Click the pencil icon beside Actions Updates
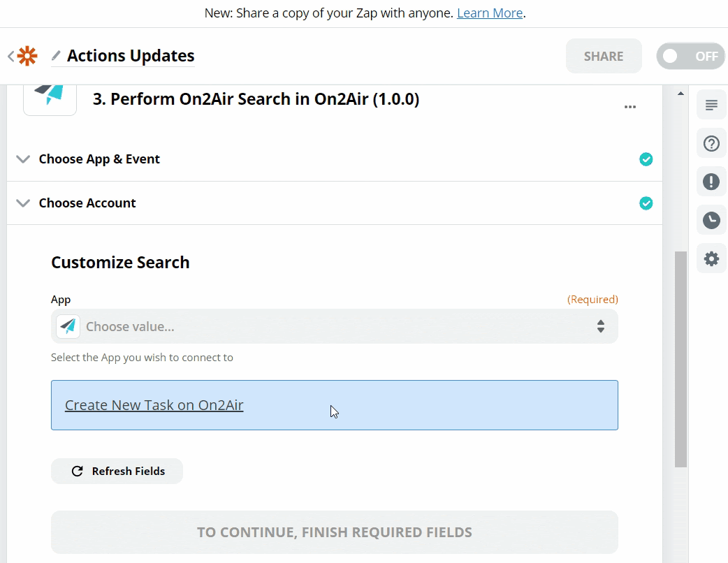 point(56,55)
